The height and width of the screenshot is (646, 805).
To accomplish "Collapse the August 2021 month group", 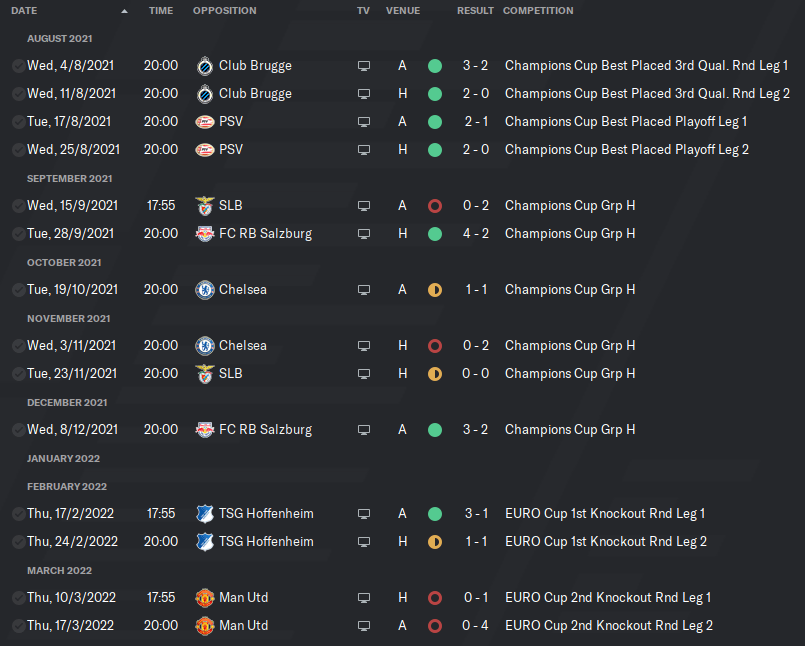I will (x=60, y=38).
